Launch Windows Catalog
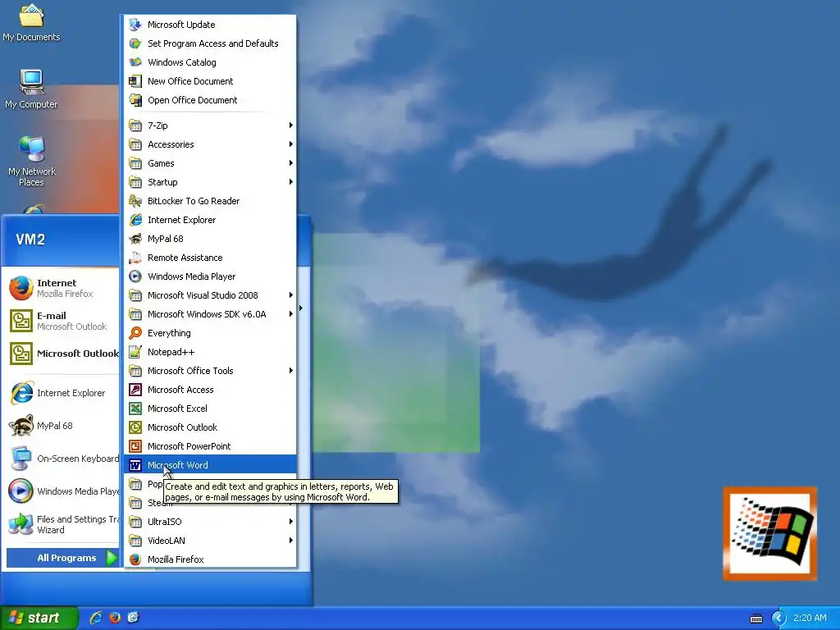The width and height of the screenshot is (840, 630). pyautogui.click(x=210, y=62)
